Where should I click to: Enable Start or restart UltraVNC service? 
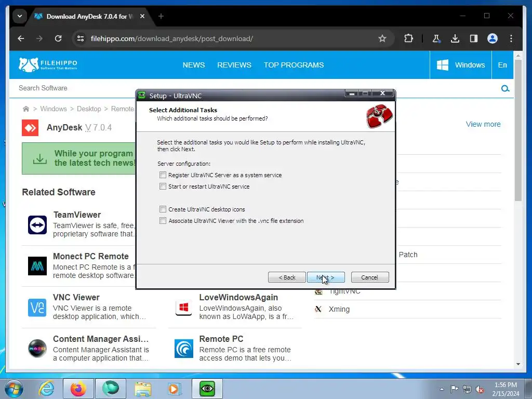tap(163, 187)
